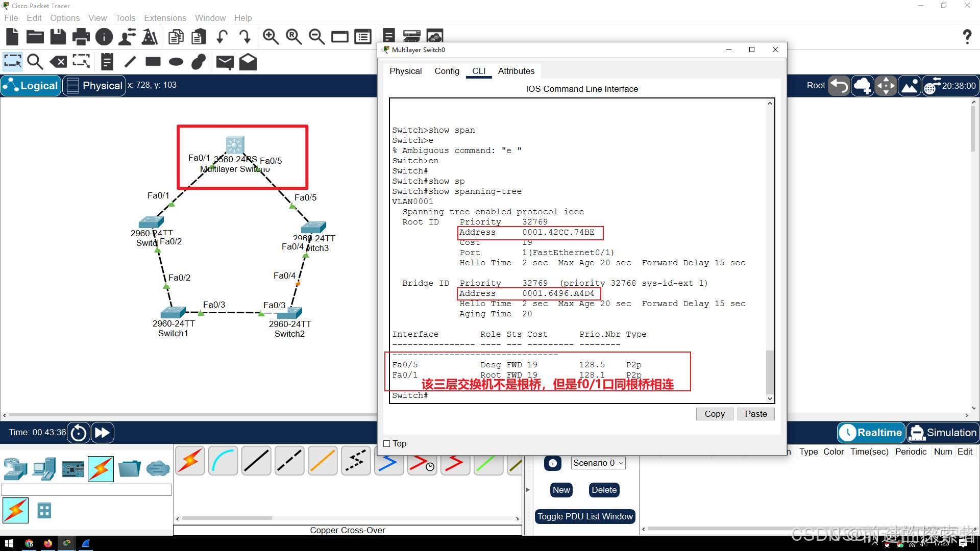
Task: Switch to the Logical workspace view
Action: (x=31, y=86)
